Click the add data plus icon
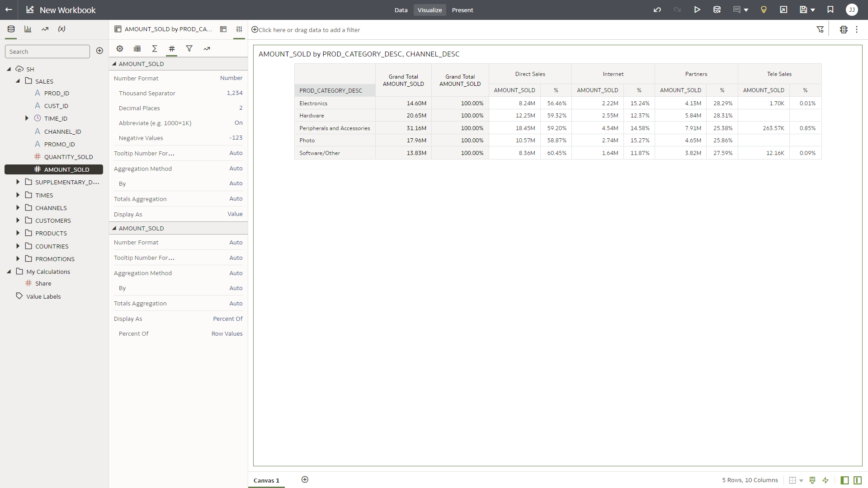The width and height of the screenshot is (868, 488). point(99,51)
